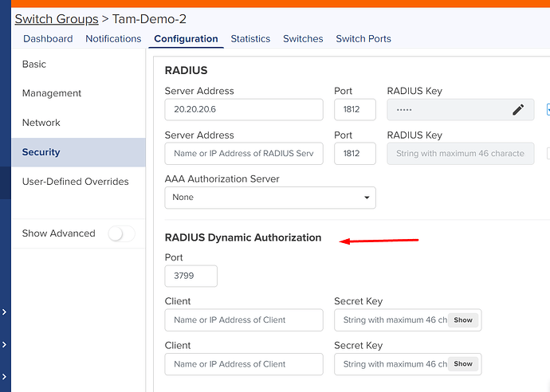Select Network in the left sidebar
550x392 pixels.
[x=41, y=123]
